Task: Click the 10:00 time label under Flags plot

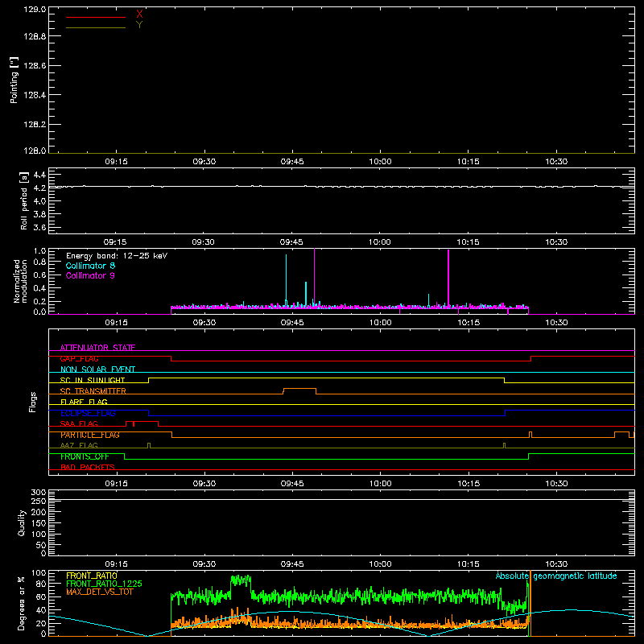Action: (380, 484)
